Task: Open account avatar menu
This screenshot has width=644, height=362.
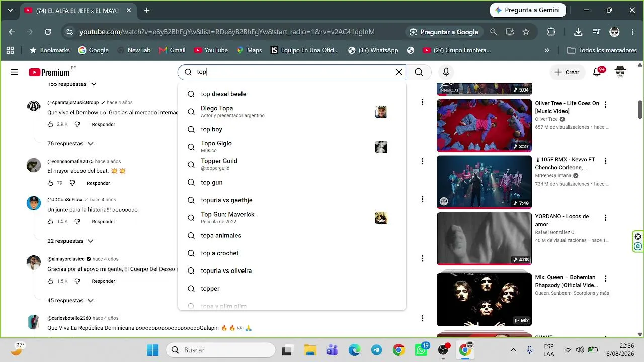Action: 620,72
